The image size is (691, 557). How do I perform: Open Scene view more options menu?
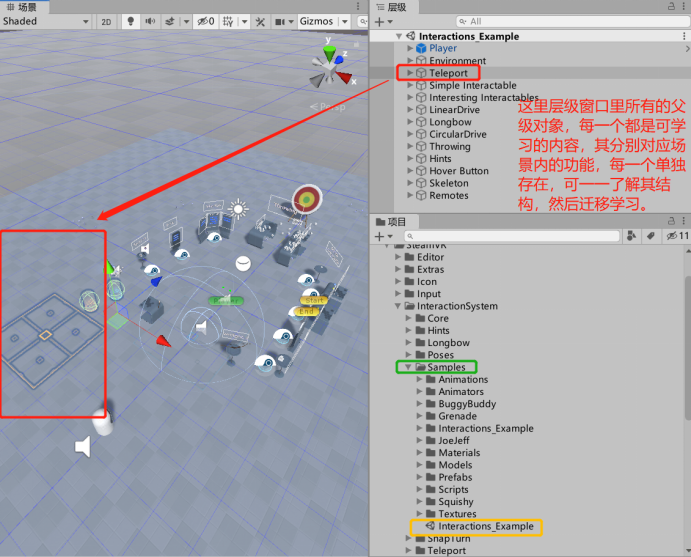coord(357,6)
